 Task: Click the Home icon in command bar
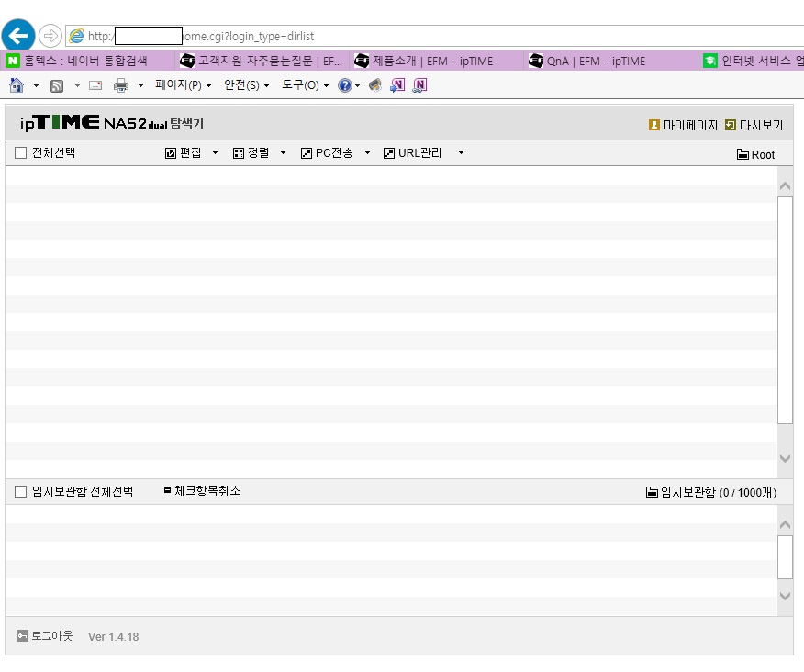click(x=17, y=85)
